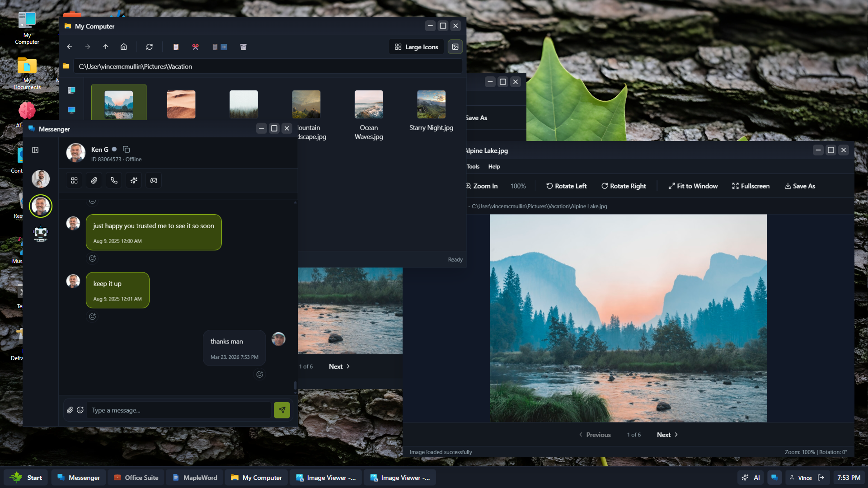Click the computer icon in My Computer sidebar
Viewport: 868px width, 488px height.
pyautogui.click(x=71, y=90)
